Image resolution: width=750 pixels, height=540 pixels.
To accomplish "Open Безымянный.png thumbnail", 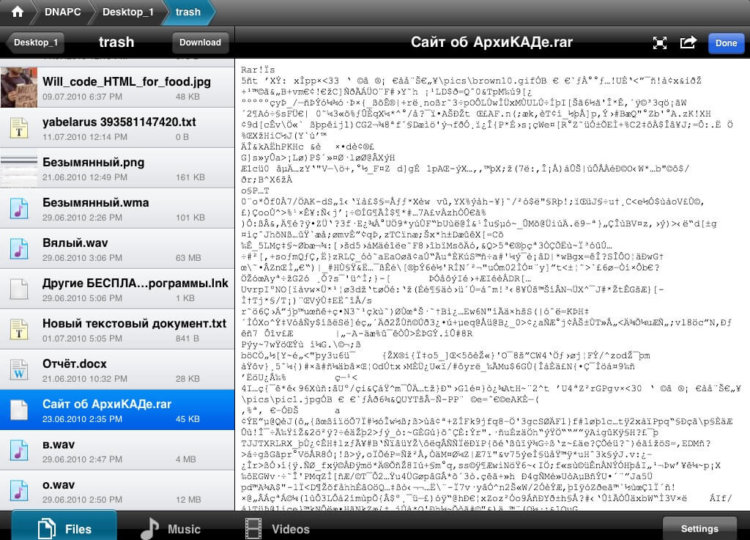I will (19, 168).
